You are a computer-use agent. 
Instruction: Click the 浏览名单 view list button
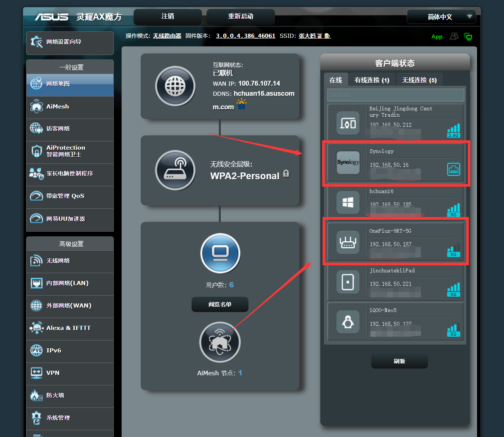[x=220, y=305]
